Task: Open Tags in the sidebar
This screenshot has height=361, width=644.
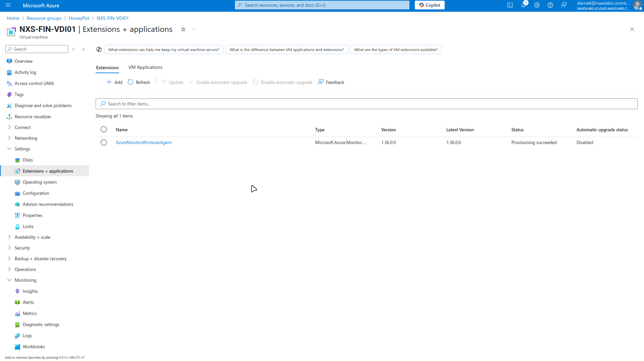Action: pyautogui.click(x=19, y=95)
